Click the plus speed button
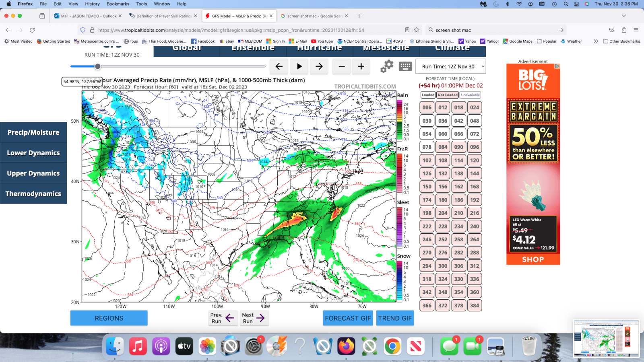The width and height of the screenshot is (644, 362). click(x=361, y=66)
